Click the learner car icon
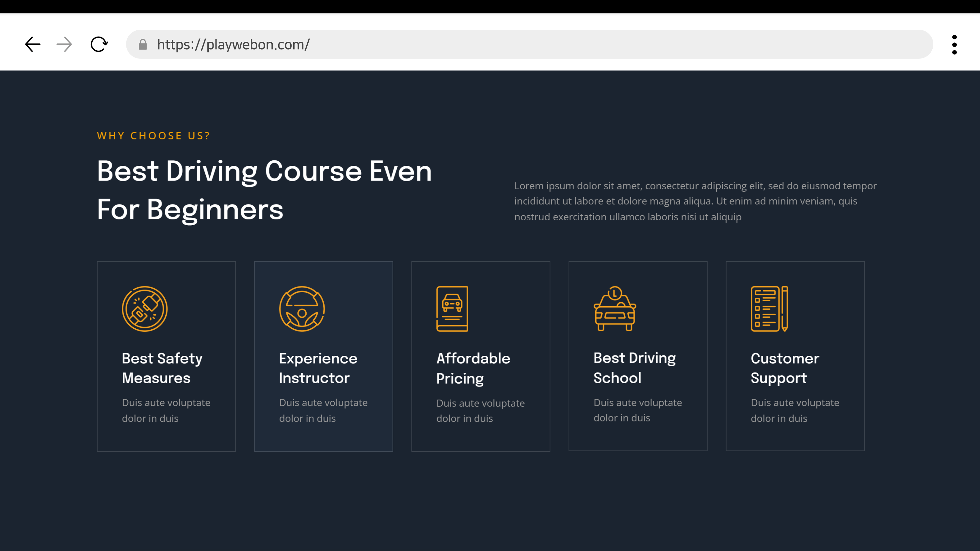 point(615,309)
